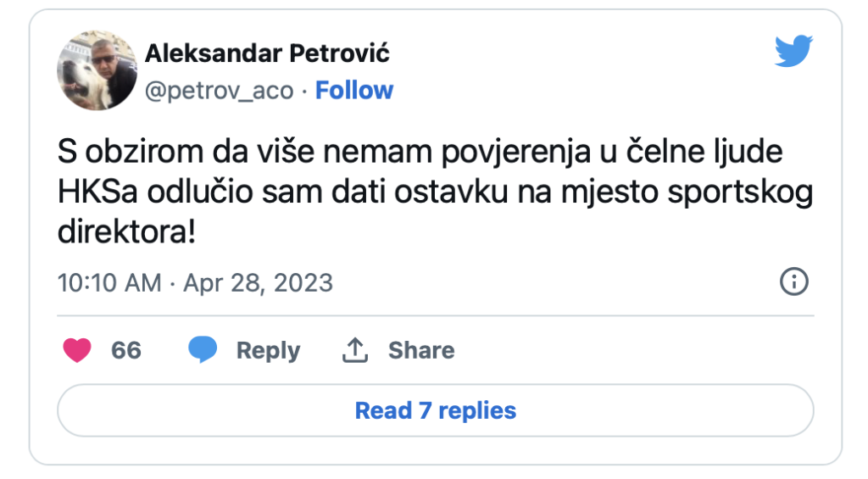The image size is (868, 479).
Task: Click the display name Aleksandar Petrović
Action: (x=267, y=53)
